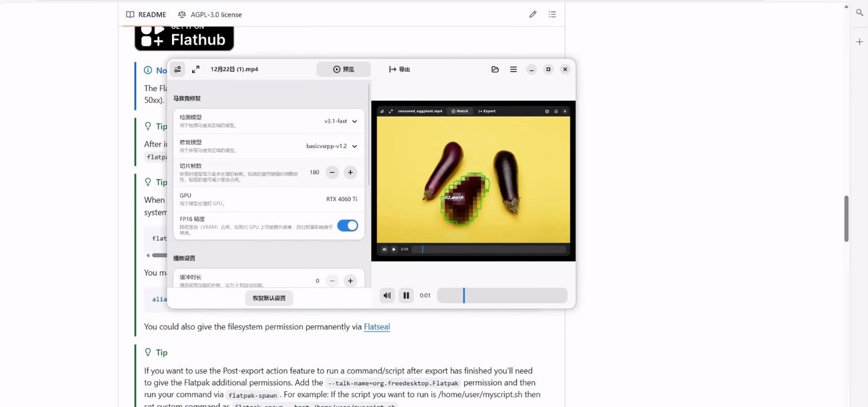Image resolution: width=868 pixels, height=407 pixels.
Task: Click the 恢复默认设置 reset button
Action: (269, 298)
